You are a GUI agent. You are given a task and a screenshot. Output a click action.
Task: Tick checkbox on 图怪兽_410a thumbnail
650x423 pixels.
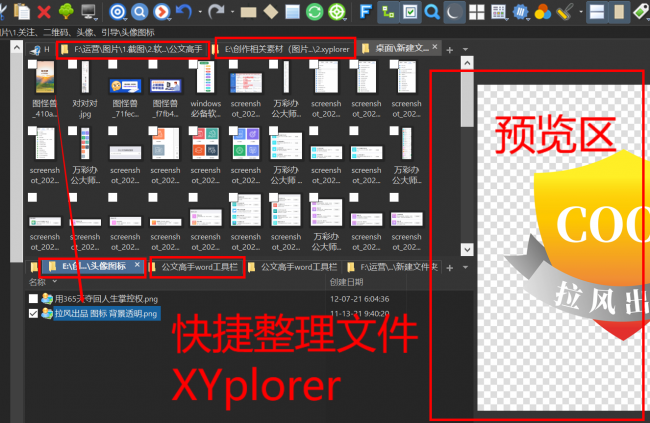(32, 64)
